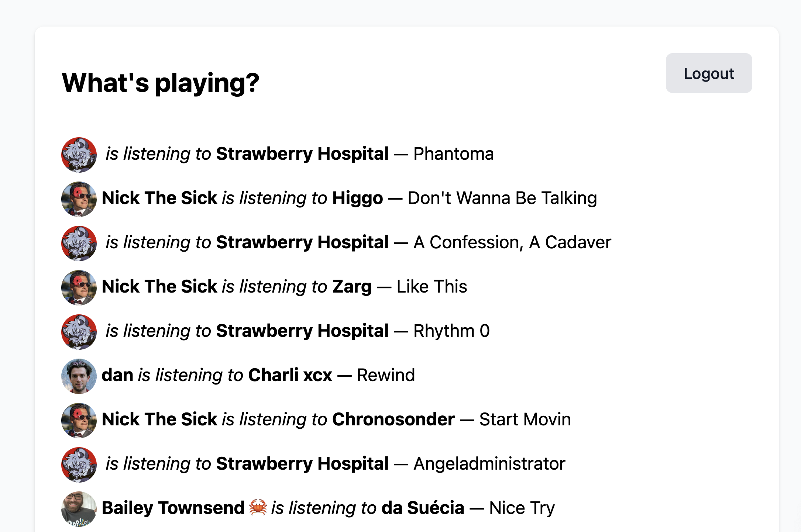Click the artist name da Suécia
Screen dimensions: 801x532
(423, 508)
